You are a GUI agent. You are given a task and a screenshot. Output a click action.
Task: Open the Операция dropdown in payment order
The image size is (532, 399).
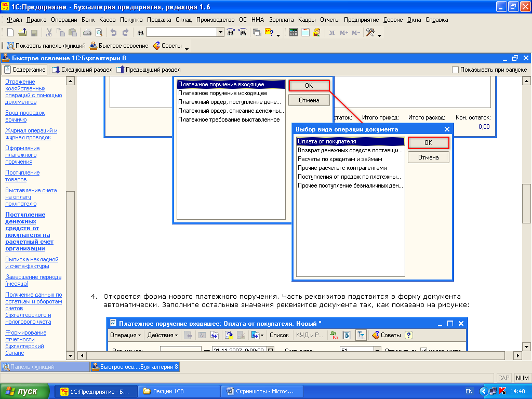[125, 335]
